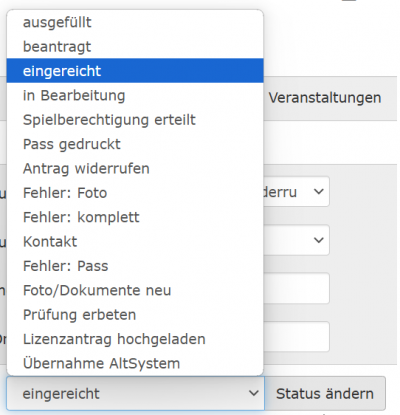Pick 'in Bearbeitung' from the dropdown list
This screenshot has height=415, width=400.
[x=135, y=95]
